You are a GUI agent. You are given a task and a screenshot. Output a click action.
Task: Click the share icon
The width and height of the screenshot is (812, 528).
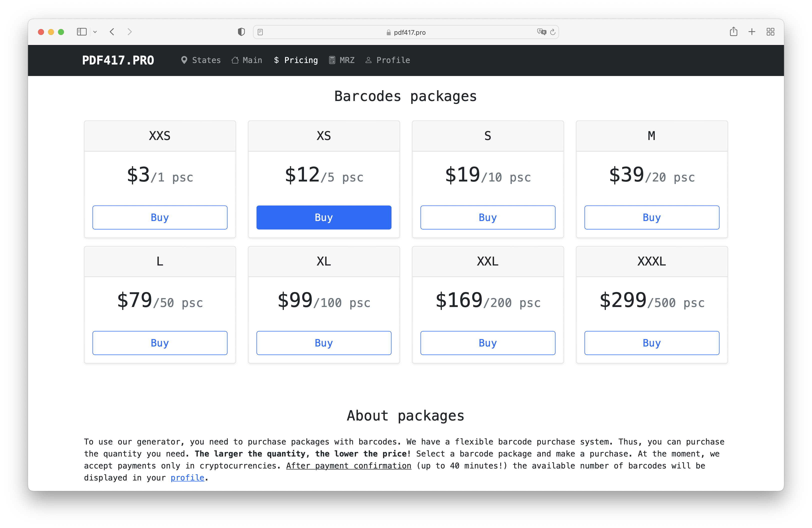(734, 32)
